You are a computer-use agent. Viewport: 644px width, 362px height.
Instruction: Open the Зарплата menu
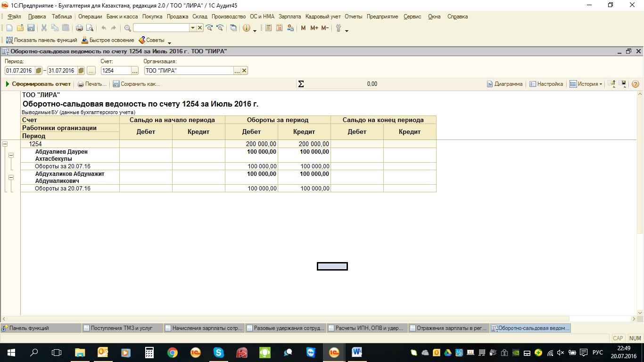tap(290, 16)
